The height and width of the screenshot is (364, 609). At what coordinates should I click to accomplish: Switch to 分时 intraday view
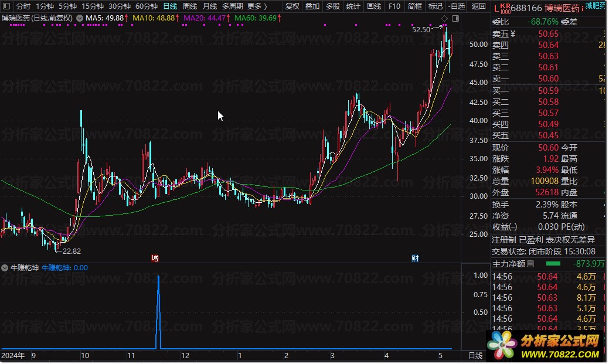(23, 6)
